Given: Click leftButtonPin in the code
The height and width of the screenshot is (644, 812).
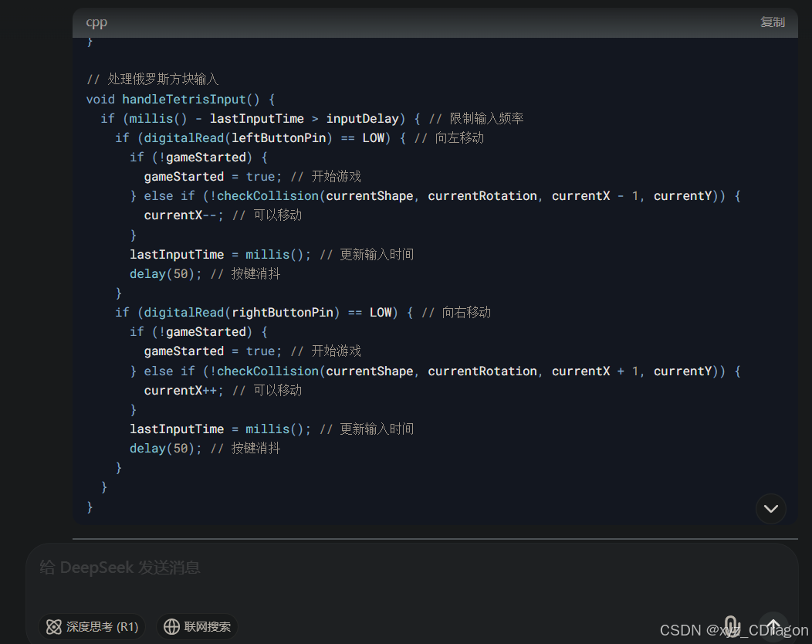Looking at the screenshot, I should pos(279,137).
